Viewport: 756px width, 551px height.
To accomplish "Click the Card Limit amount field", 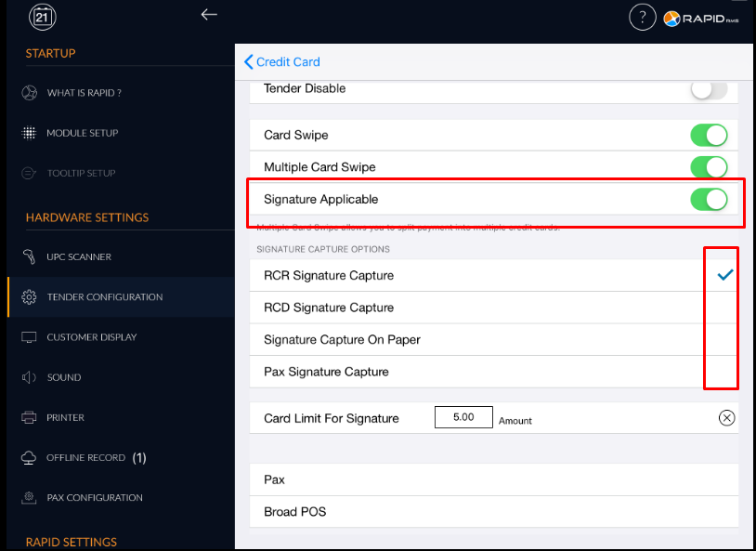I will coord(463,418).
